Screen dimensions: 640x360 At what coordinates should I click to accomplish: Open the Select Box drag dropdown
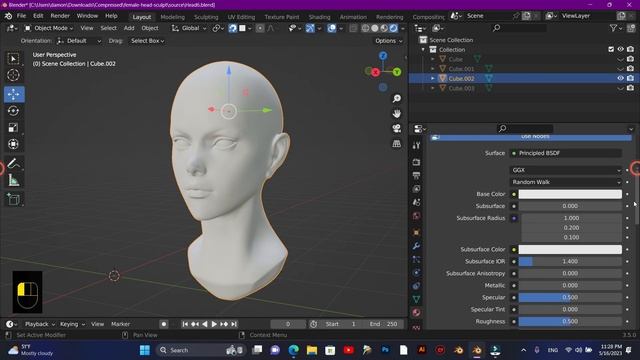[147, 41]
